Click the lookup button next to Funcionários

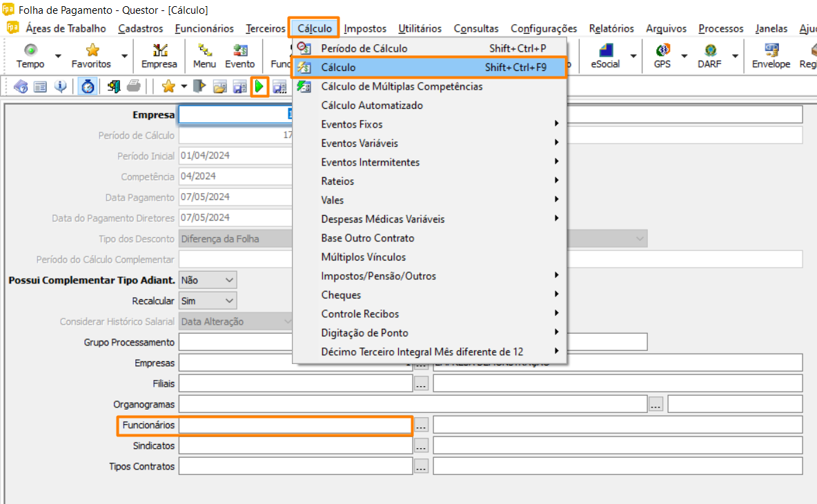click(x=421, y=425)
